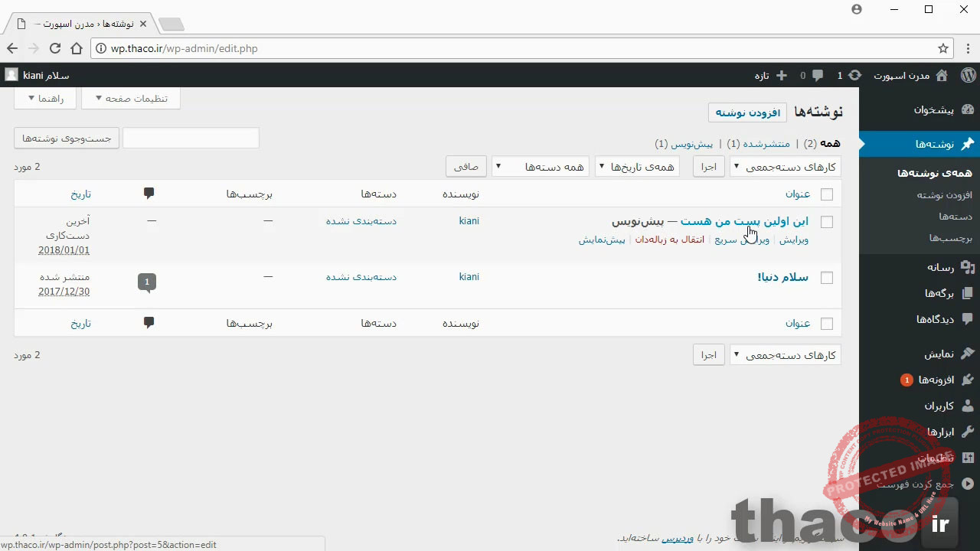Image resolution: width=980 pixels, height=551 pixels.
Task: Open the all dates (همه‌ی تاریخ‌ها) filter dropdown
Action: (636, 167)
